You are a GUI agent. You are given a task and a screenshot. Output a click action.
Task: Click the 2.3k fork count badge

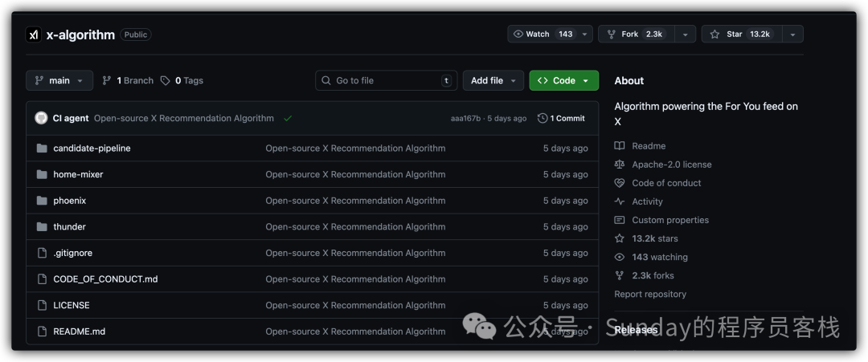(x=654, y=35)
